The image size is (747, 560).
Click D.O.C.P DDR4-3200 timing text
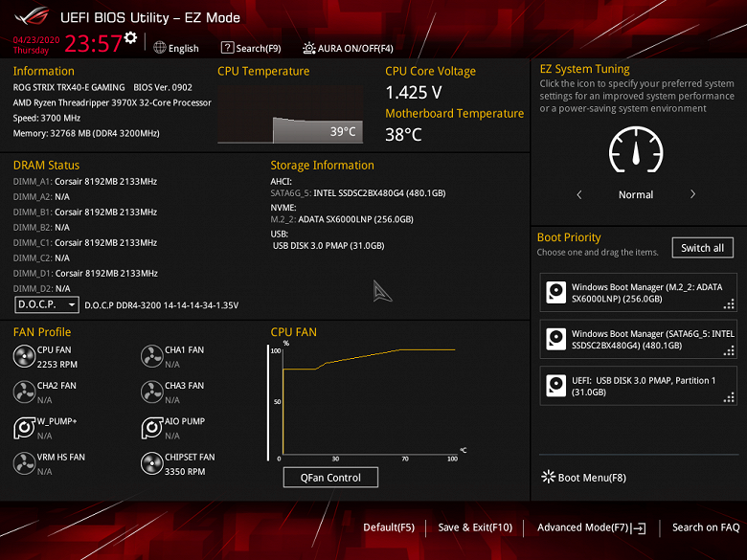click(162, 305)
